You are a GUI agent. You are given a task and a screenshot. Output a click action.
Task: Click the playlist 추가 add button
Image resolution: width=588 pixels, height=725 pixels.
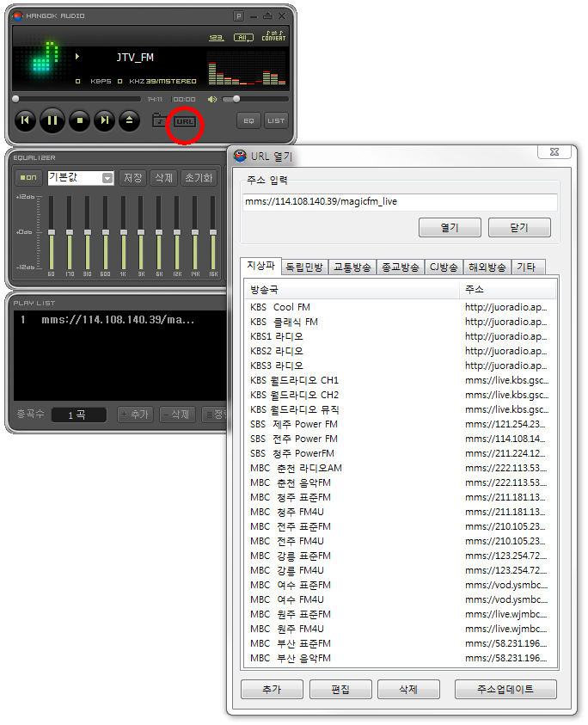(135, 415)
